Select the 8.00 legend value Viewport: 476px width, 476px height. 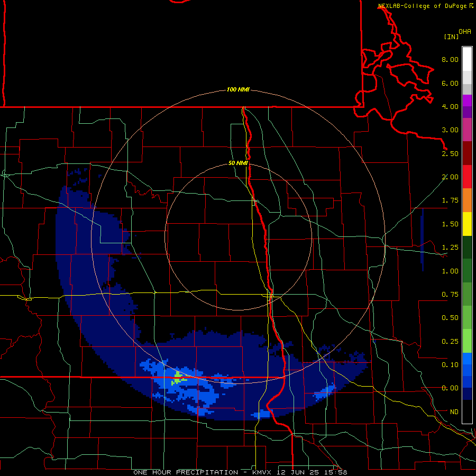coord(450,59)
